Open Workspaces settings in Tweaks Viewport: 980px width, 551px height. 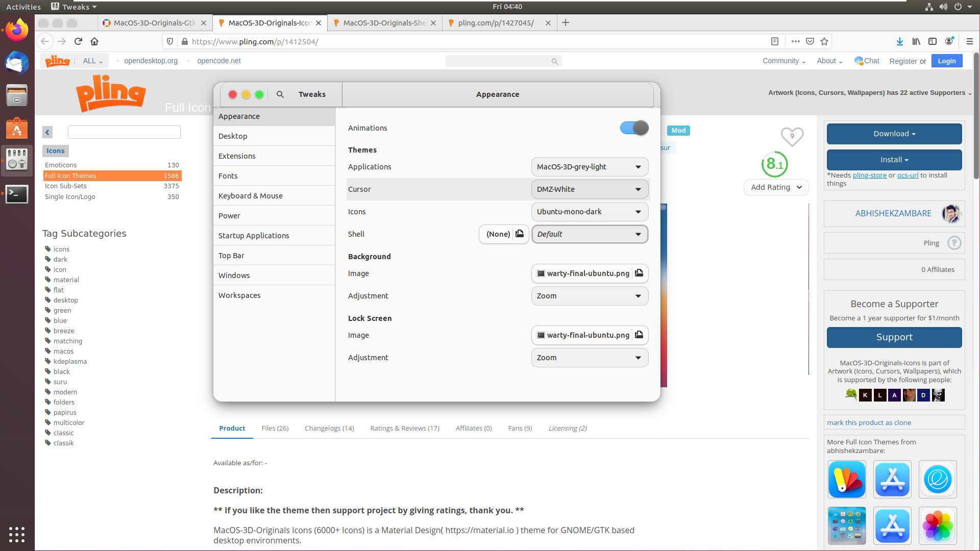274,295
